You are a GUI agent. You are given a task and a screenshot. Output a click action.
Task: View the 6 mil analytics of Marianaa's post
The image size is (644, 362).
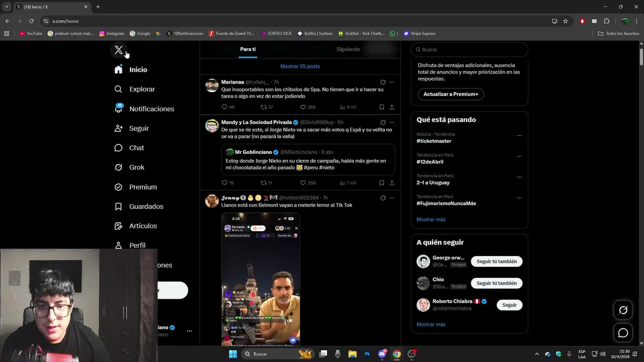(348, 107)
